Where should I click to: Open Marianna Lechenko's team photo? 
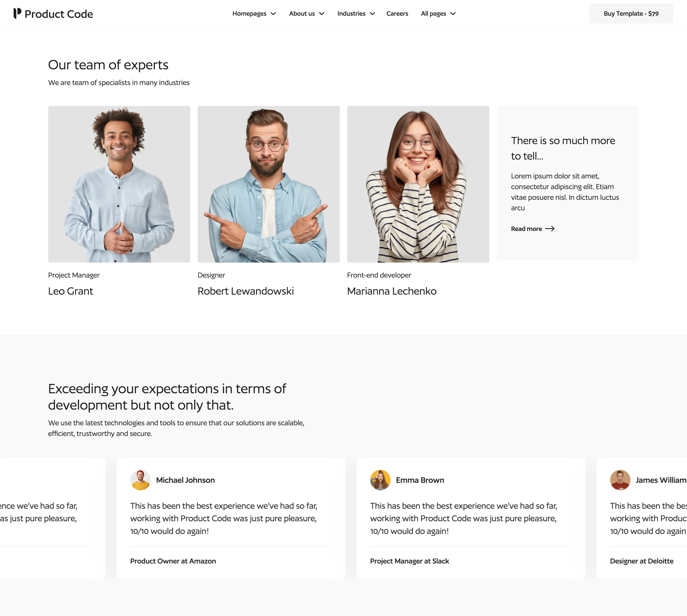click(418, 184)
